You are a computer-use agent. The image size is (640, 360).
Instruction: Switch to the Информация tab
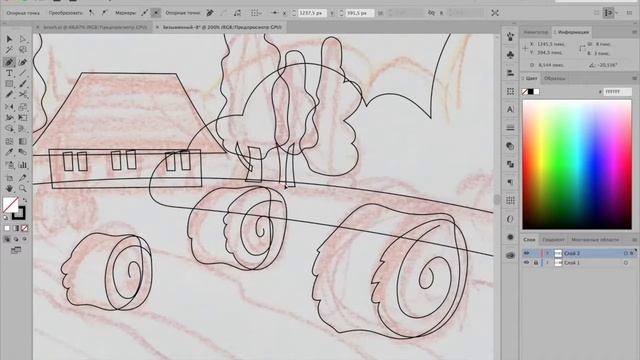[571, 32]
